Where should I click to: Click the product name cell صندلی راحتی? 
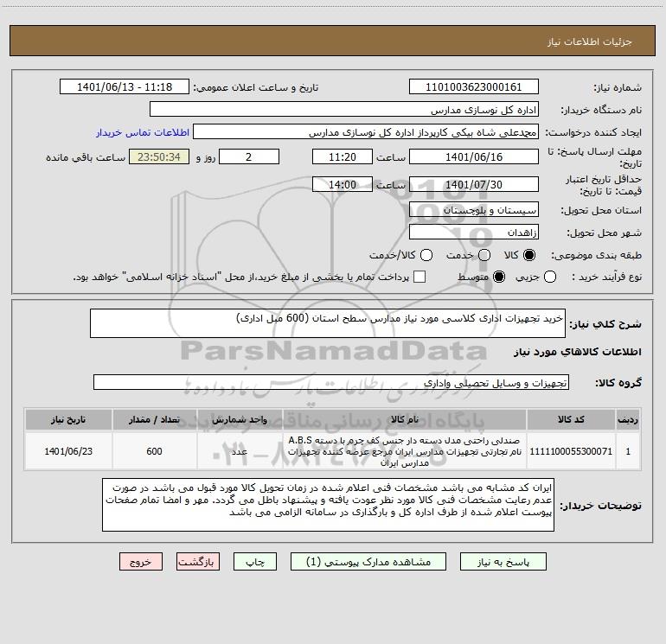(x=405, y=451)
